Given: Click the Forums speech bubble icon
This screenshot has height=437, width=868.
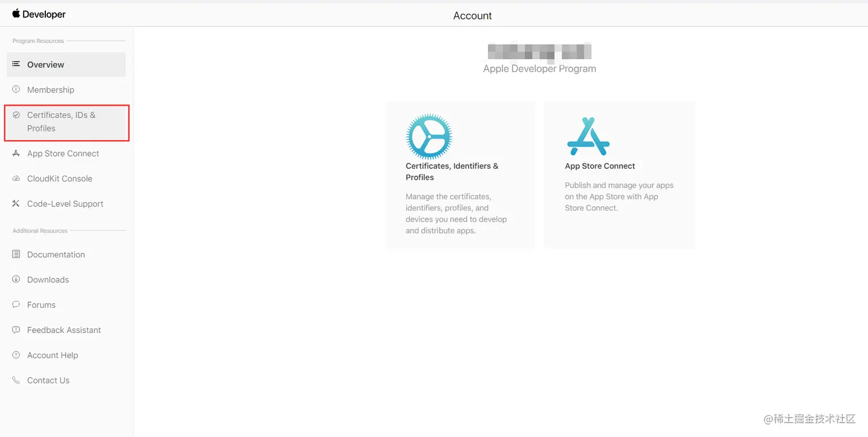Looking at the screenshot, I should (x=16, y=304).
